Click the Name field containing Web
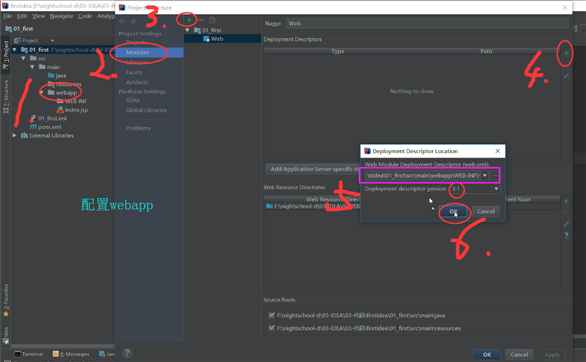 click(x=427, y=23)
